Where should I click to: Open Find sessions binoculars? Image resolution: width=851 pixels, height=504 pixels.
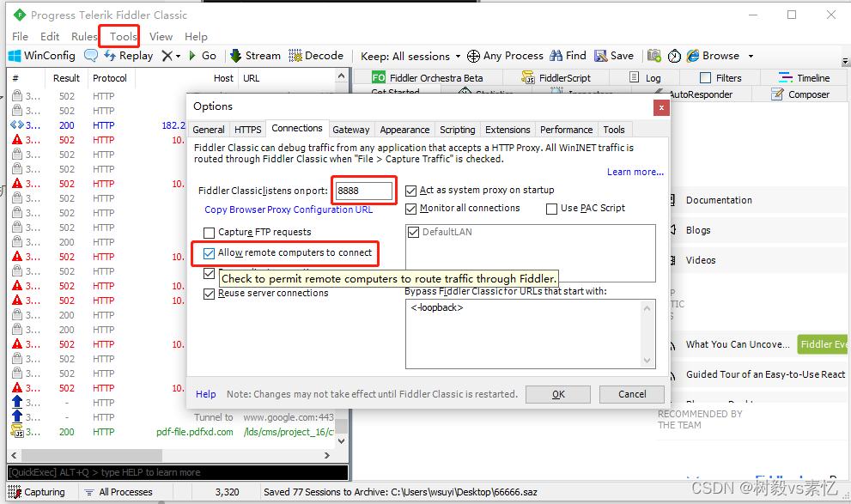pos(568,55)
